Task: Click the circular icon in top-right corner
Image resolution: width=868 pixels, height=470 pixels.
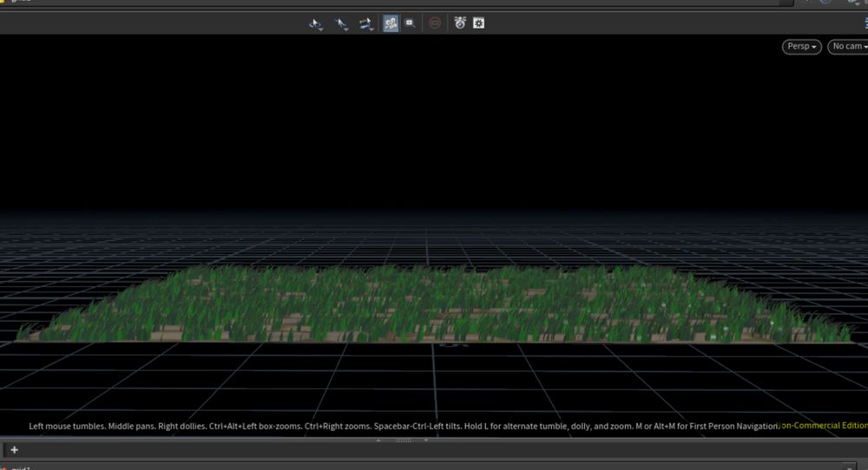Action: pos(825,3)
